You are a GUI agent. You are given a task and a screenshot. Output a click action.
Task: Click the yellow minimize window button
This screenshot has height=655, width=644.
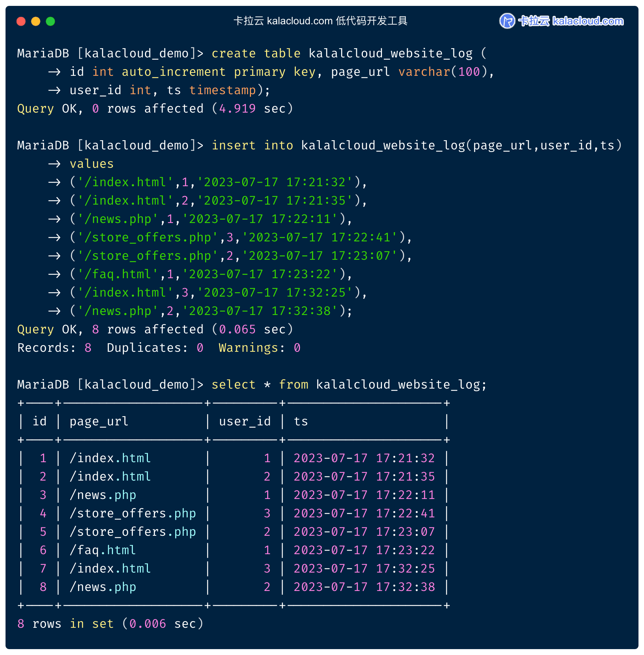click(x=36, y=21)
